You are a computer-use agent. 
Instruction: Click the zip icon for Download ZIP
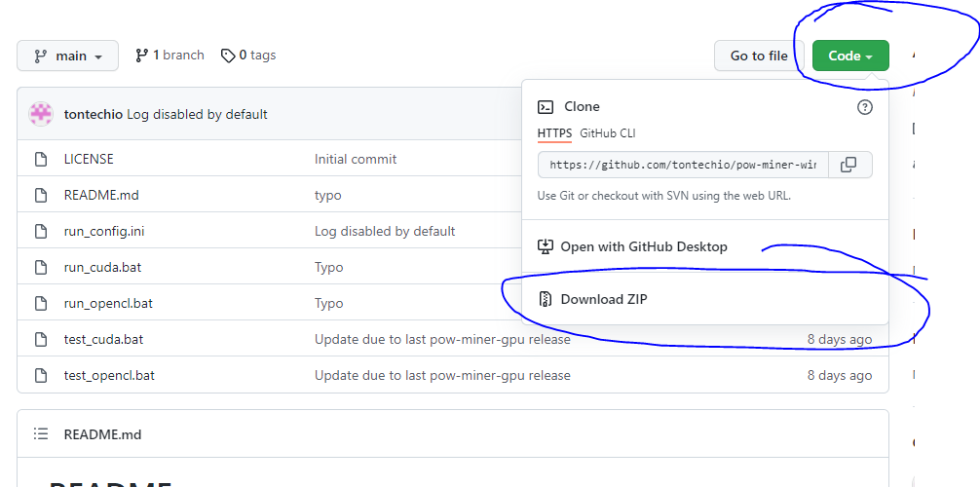pos(546,299)
